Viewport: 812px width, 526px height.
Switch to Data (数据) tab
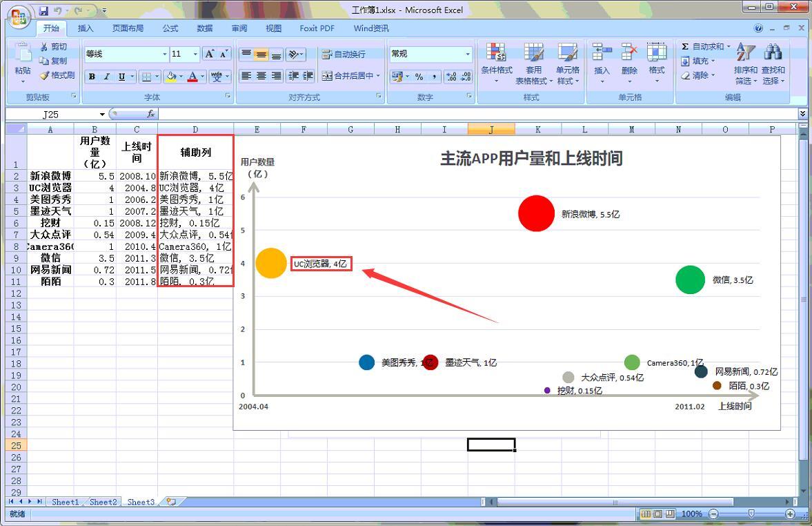point(205,28)
